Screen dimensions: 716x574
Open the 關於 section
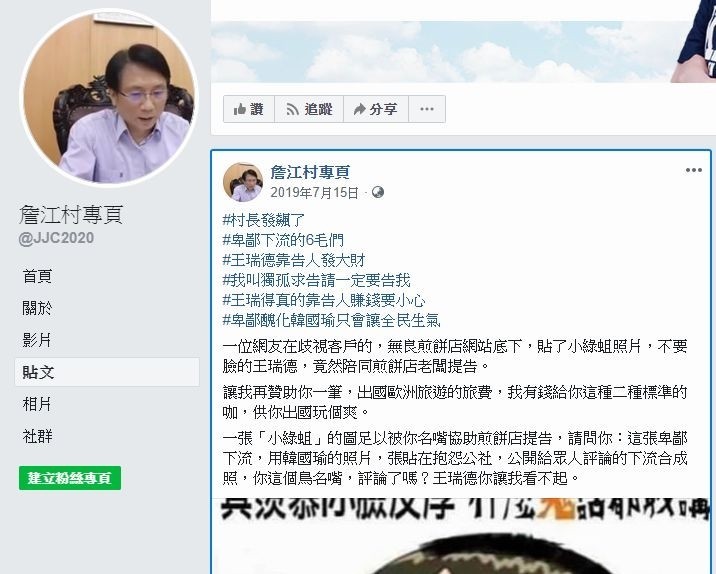(37, 308)
